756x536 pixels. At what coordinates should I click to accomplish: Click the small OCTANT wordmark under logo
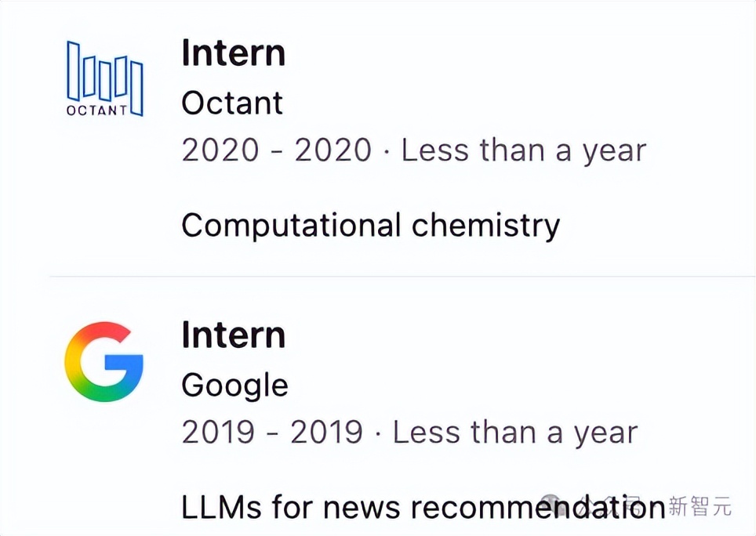pyautogui.click(x=96, y=110)
